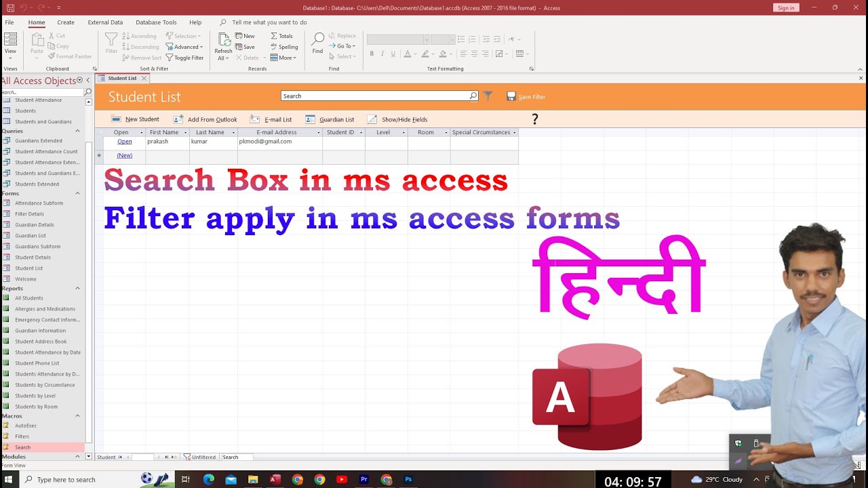Open Premiere Pro from the taskbar
Screen dimensions: 868x488
[364, 480]
